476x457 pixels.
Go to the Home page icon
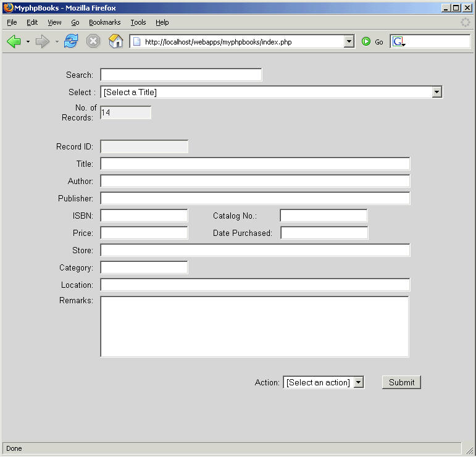click(x=115, y=41)
